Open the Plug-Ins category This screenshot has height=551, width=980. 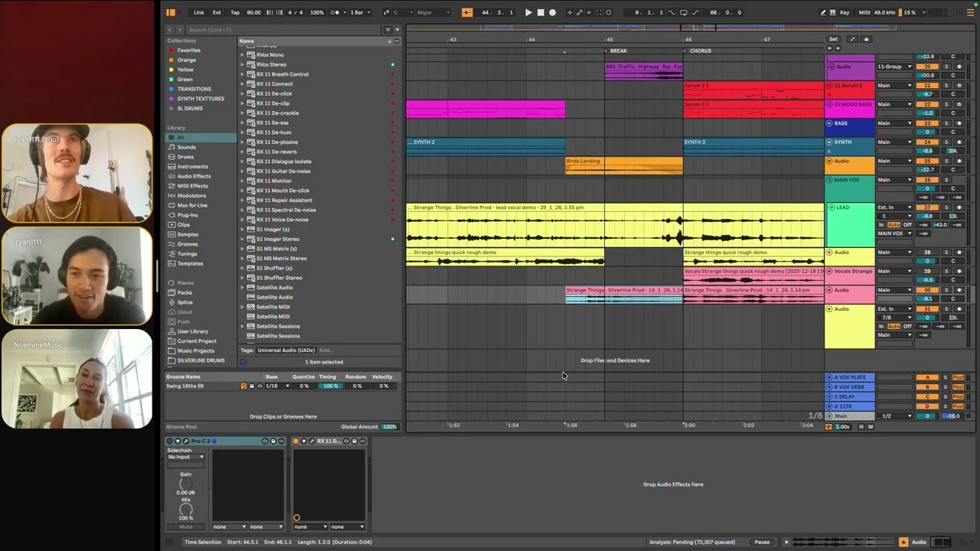point(188,215)
